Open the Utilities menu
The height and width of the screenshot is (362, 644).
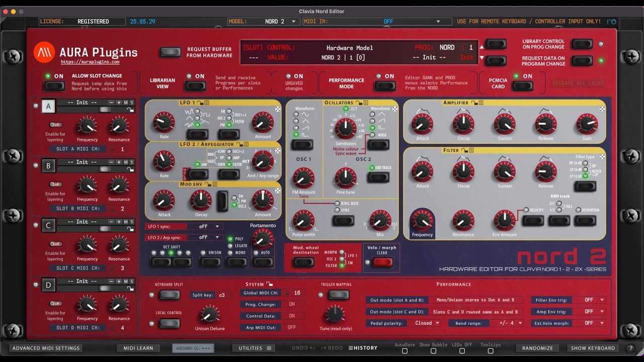tap(255, 348)
